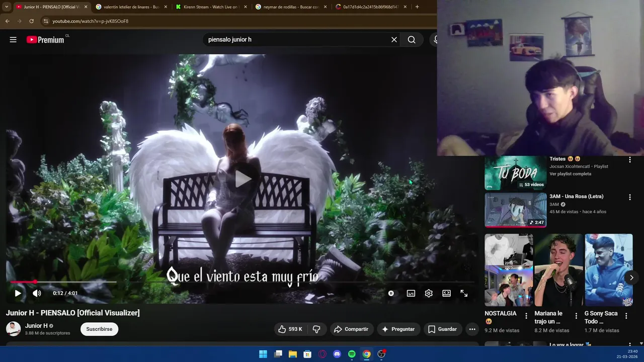644x362 pixels.
Task: Select the Junior H - PIENSALO tab
Action: pyautogui.click(x=51, y=7)
